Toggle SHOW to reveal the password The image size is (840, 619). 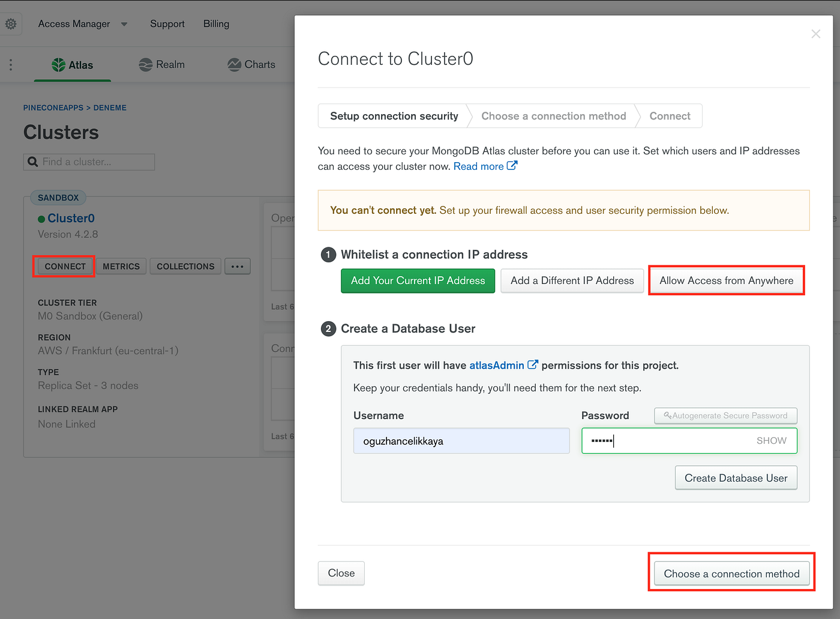click(x=772, y=440)
